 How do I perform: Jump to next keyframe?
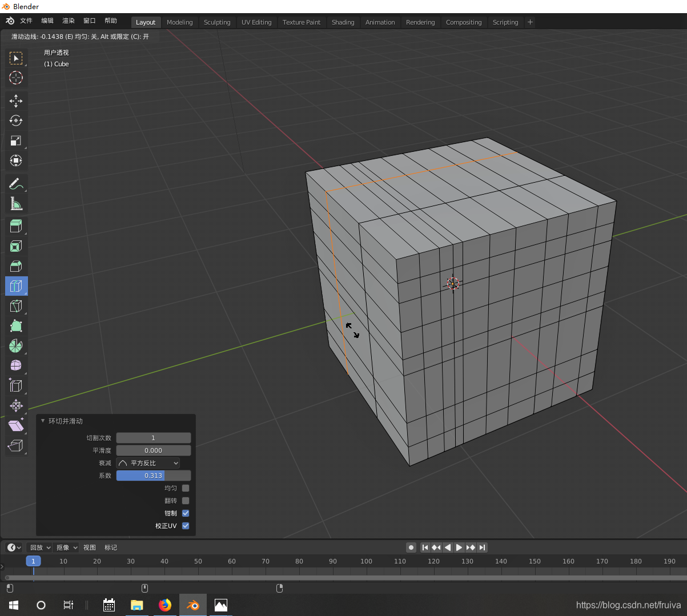pos(471,547)
